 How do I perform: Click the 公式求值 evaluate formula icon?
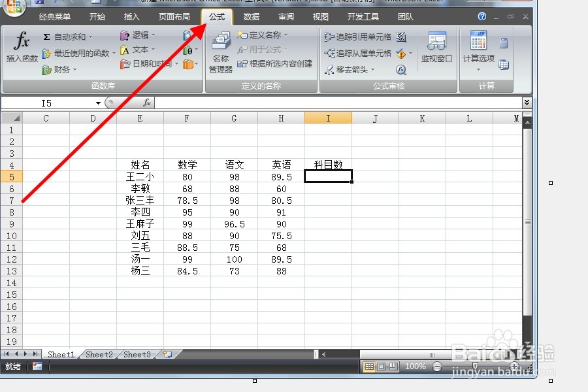[400, 71]
